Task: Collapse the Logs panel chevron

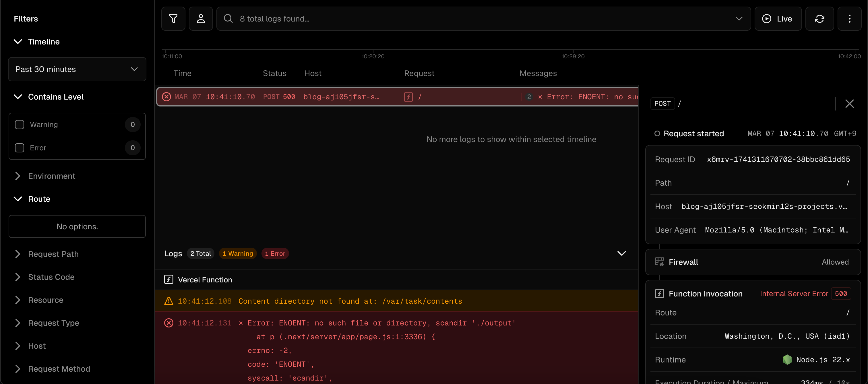Action: pos(621,253)
